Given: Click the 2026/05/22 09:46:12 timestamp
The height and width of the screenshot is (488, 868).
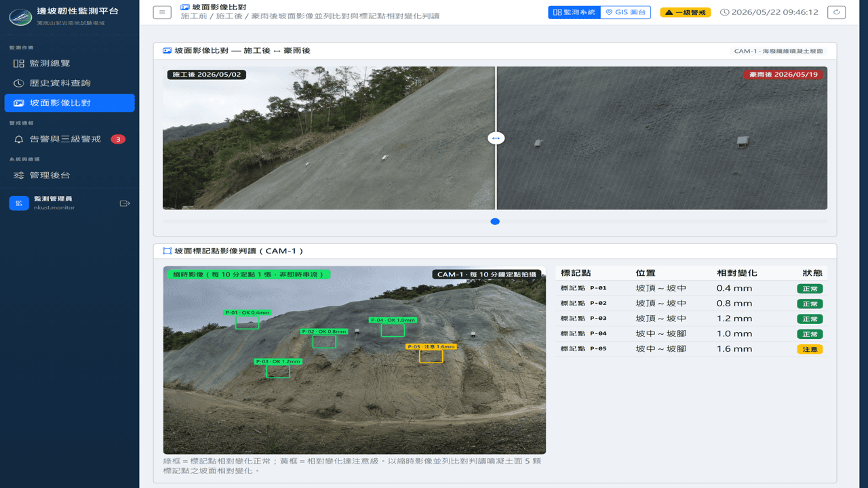Looking at the screenshot, I should click(x=775, y=12).
